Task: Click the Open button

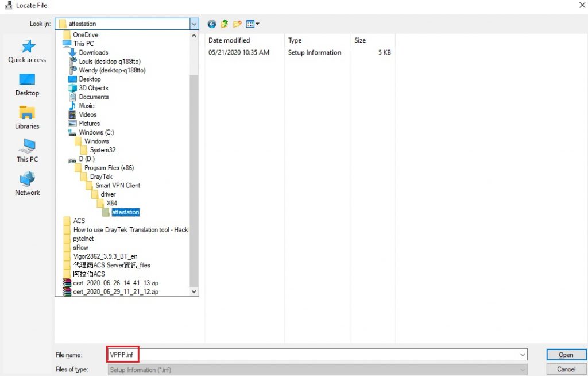Action: coord(566,355)
